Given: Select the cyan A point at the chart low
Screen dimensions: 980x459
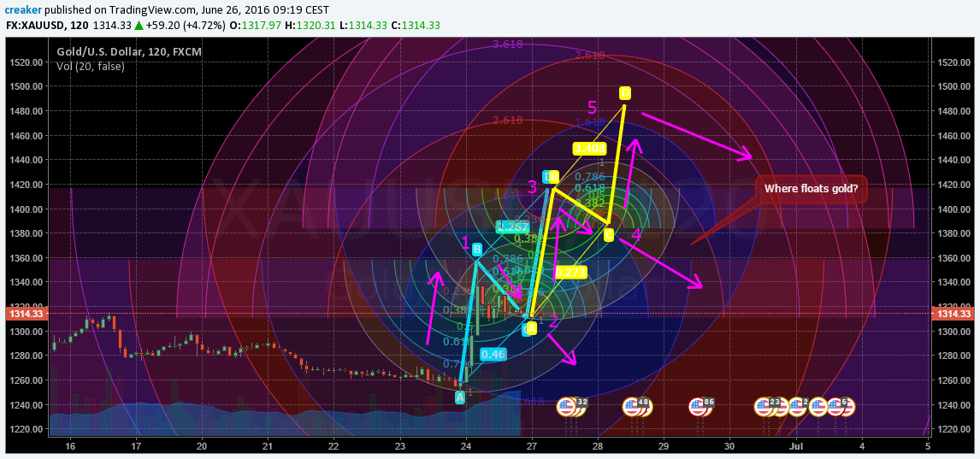Looking at the screenshot, I should (459, 397).
